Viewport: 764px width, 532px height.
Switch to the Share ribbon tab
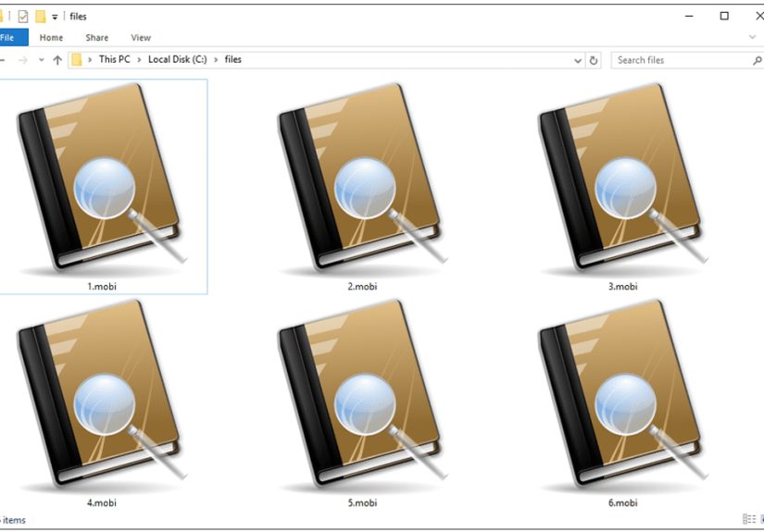(x=97, y=38)
